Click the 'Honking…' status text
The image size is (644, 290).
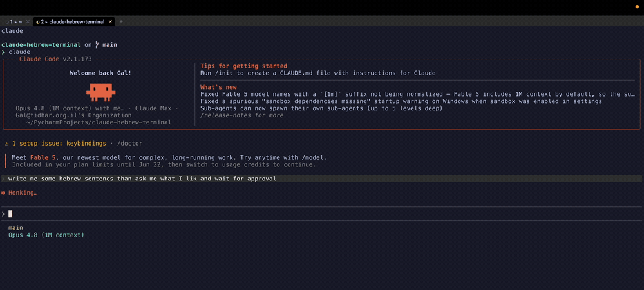click(23, 193)
